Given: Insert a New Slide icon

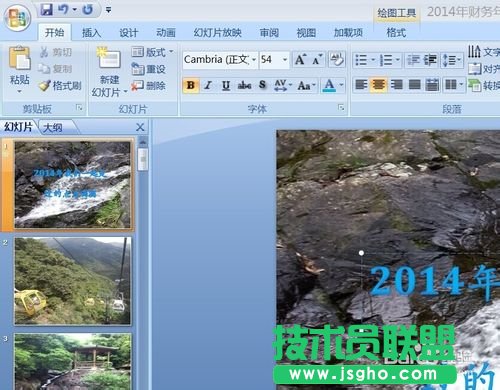Looking at the screenshot, I should [x=109, y=59].
